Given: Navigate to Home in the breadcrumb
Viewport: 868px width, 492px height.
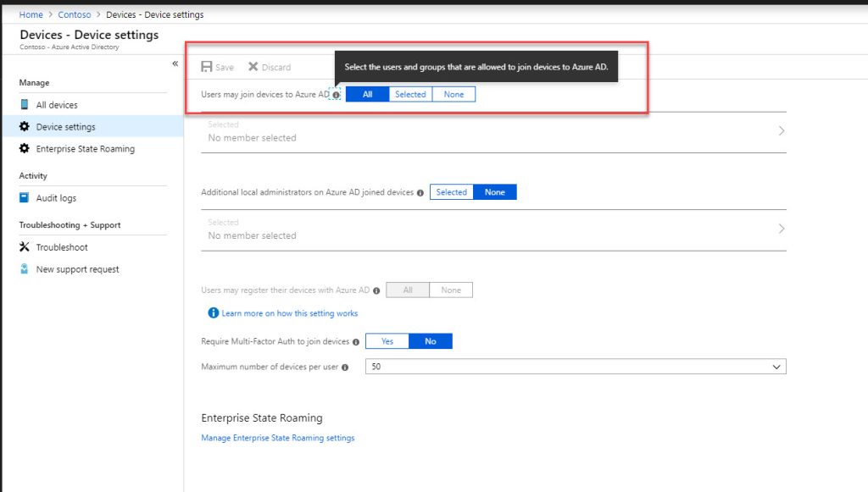Looking at the screenshot, I should tap(31, 14).
